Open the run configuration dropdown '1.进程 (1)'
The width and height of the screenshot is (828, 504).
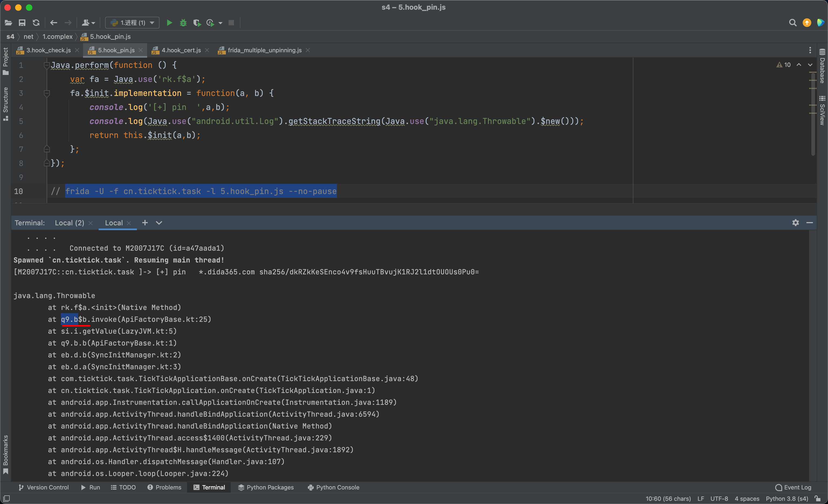click(x=132, y=23)
